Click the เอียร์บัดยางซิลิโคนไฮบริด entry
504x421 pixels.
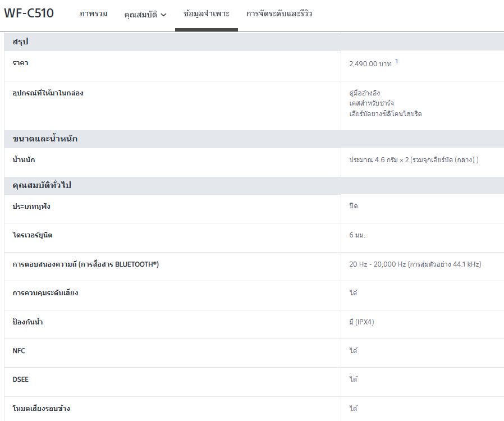point(386,114)
